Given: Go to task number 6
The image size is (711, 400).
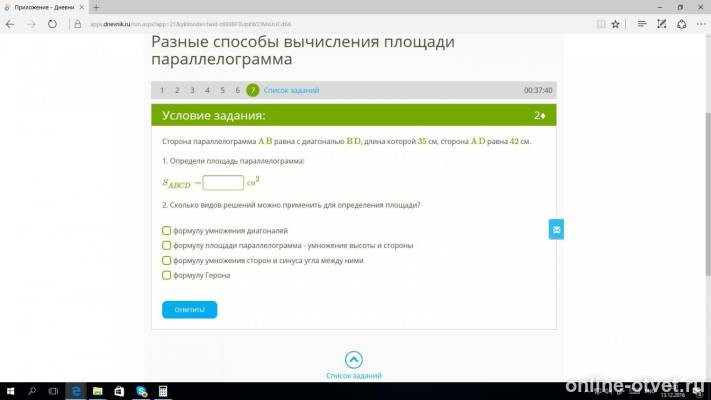Looking at the screenshot, I should pos(238,90).
